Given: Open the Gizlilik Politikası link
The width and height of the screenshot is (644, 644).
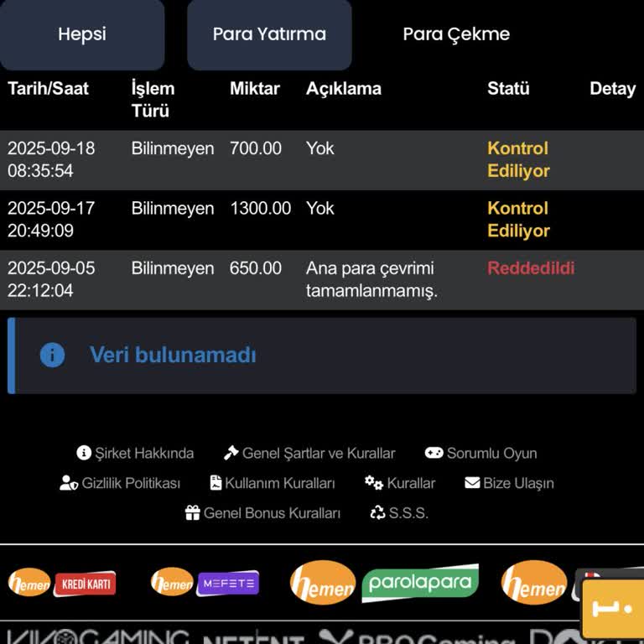Looking at the screenshot, I should click(131, 483).
